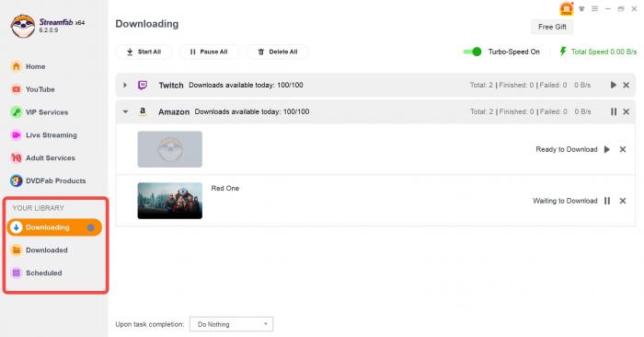Click Twitch Downloads available today text
The image size is (644, 337).
click(x=246, y=85)
